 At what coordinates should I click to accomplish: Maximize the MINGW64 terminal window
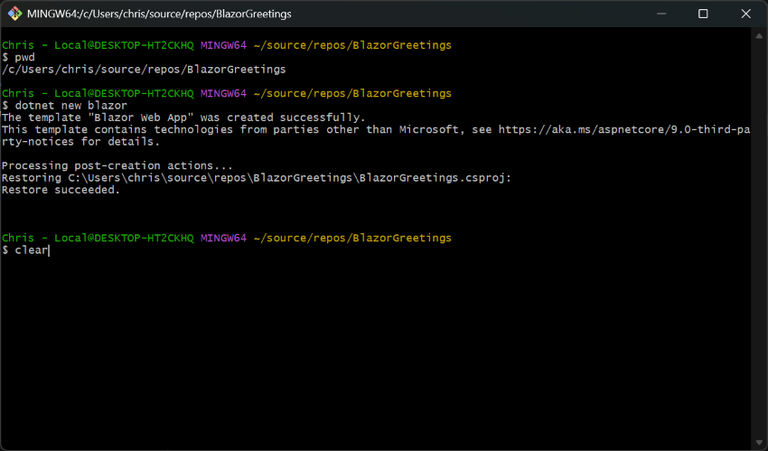coord(703,14)
